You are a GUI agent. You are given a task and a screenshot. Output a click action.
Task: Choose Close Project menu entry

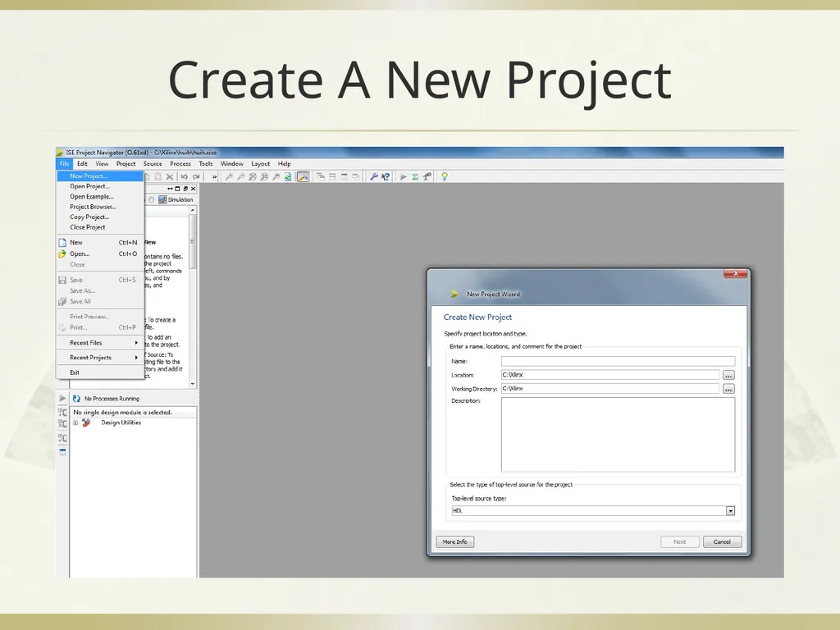tap(100, 227)
